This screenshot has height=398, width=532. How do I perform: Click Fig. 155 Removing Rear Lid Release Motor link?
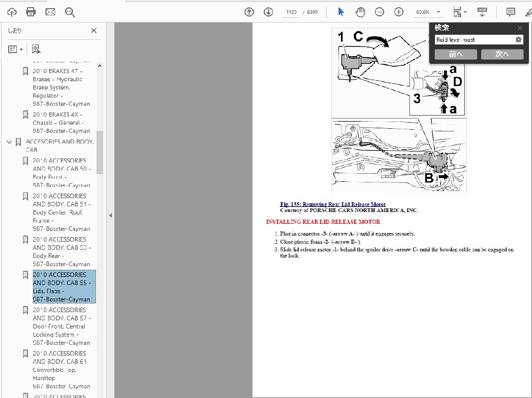tap(333, 204)
